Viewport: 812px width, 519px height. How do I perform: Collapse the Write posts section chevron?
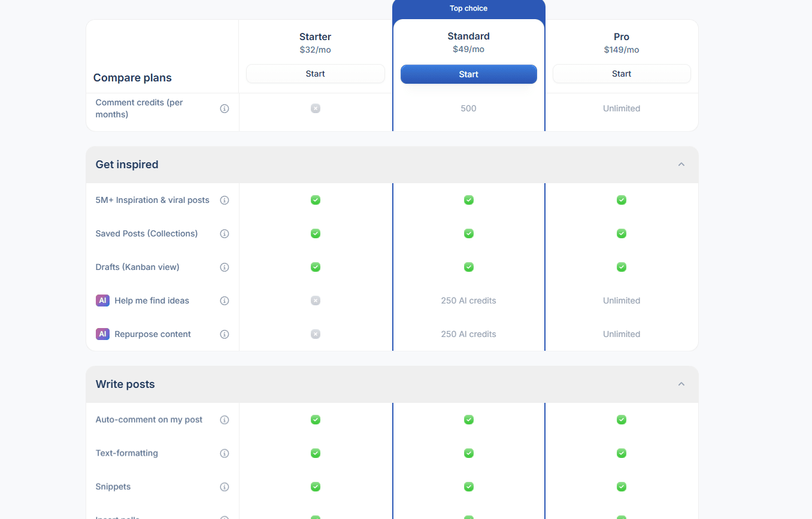681,384
